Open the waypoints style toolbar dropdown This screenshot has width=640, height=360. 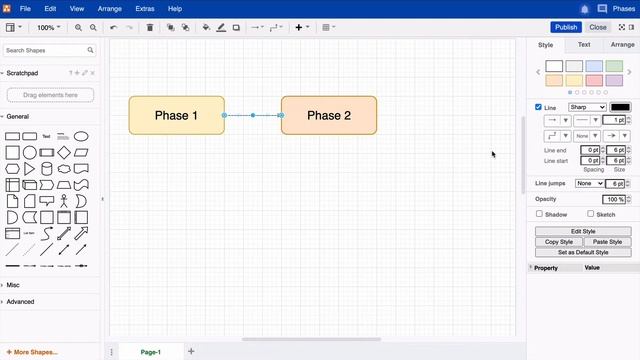pos(276,27)
